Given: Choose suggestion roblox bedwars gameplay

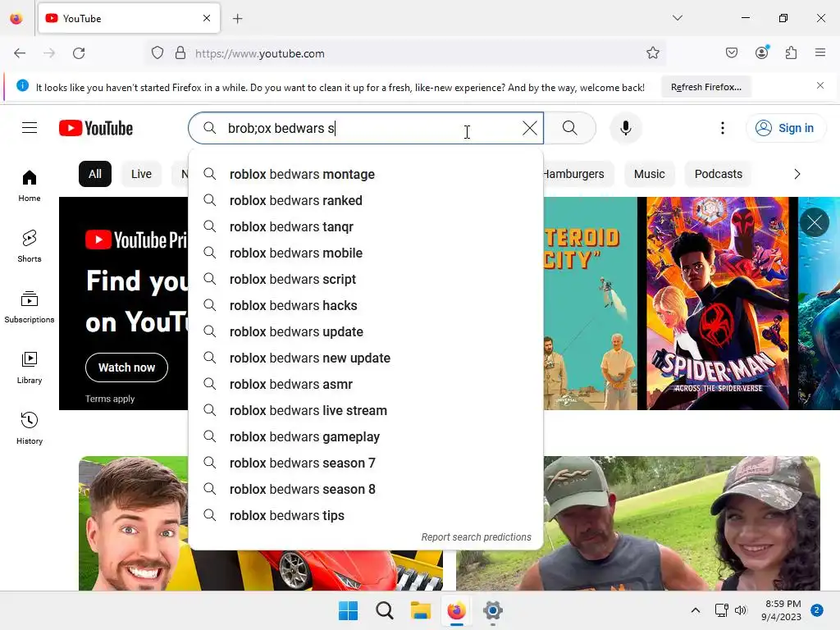Looking at the screenshot, I should coord(366,436).
